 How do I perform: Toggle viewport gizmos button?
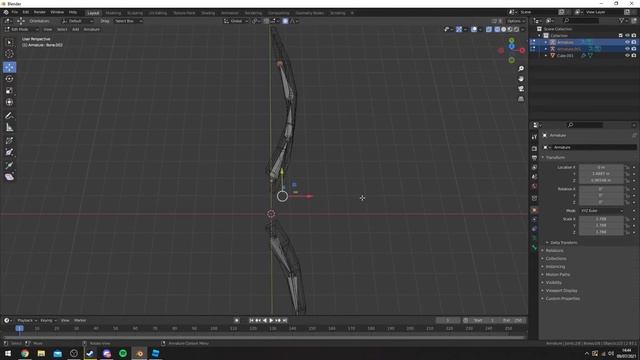[459, 29]
